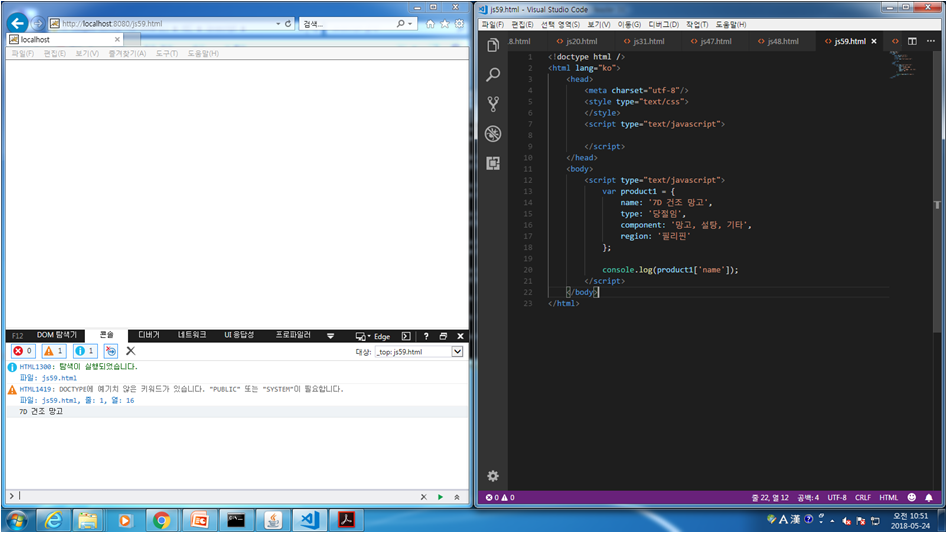Open F12 tools help question mark
The width and height of the screenshot is (947, 533).
pyautogui.click(x=426, y=336)
